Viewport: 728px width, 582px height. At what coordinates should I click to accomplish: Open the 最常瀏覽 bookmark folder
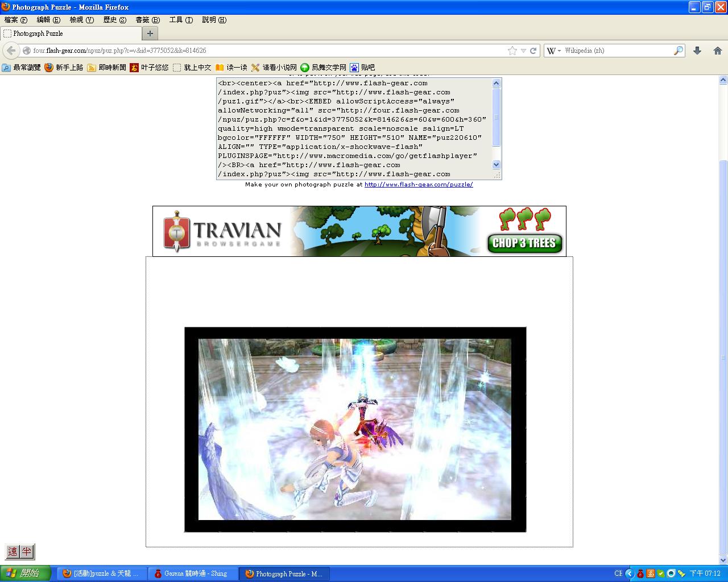(22, 68)
